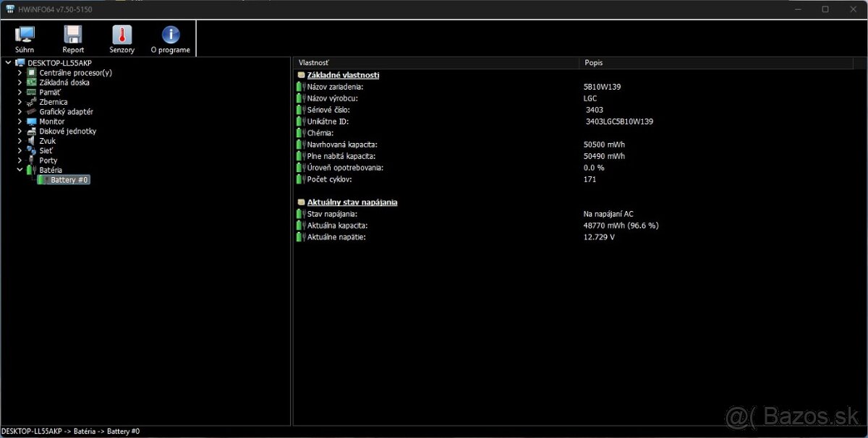This screenshot has width=868, height=438.
Task: Click the Popis column header
Action: pyautogui.click(x=593, y=62)
